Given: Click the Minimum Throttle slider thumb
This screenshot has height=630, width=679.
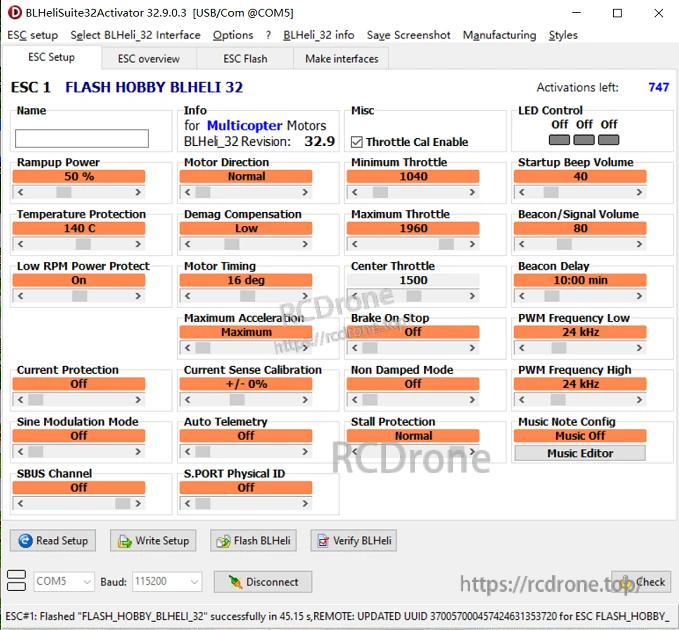Looking at the screenshot, I should tap(380, 192).
